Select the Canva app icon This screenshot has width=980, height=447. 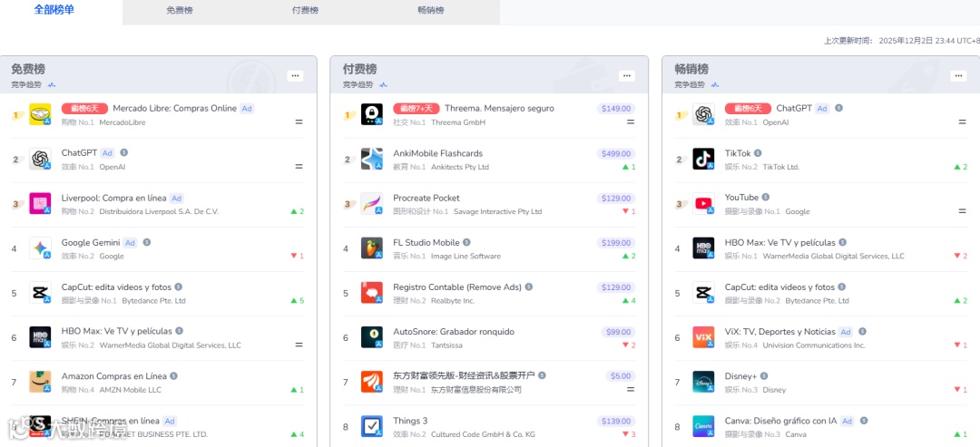[x=704, y=426]
